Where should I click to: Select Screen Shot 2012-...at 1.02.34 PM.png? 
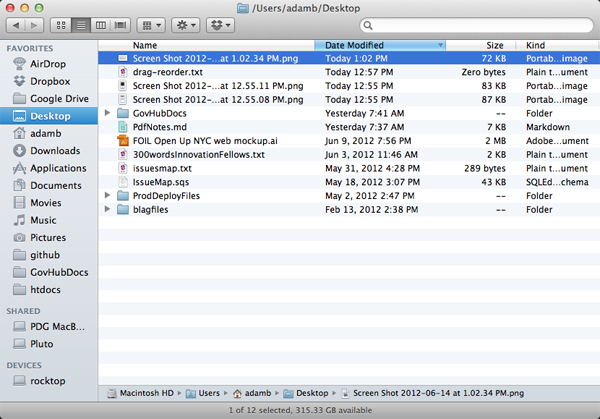tap(349, 58)
